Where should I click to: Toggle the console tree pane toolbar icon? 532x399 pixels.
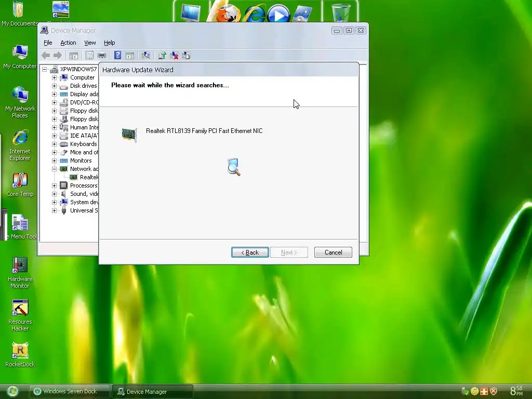click(74, 55)
